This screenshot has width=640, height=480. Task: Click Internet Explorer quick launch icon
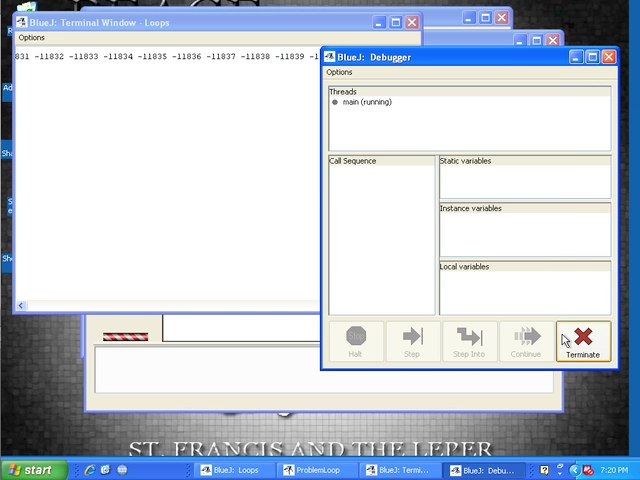pos(89,470)
